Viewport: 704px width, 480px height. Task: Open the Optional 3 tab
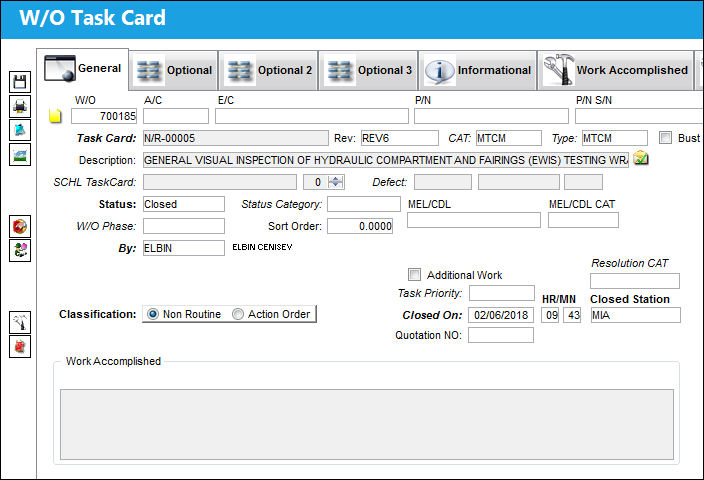[369, 70]
